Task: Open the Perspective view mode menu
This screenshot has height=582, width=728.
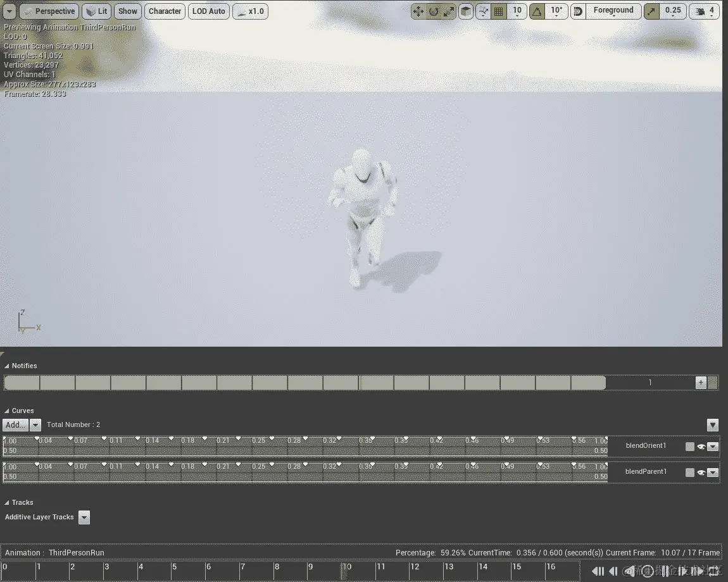Action: coord(49,11)
